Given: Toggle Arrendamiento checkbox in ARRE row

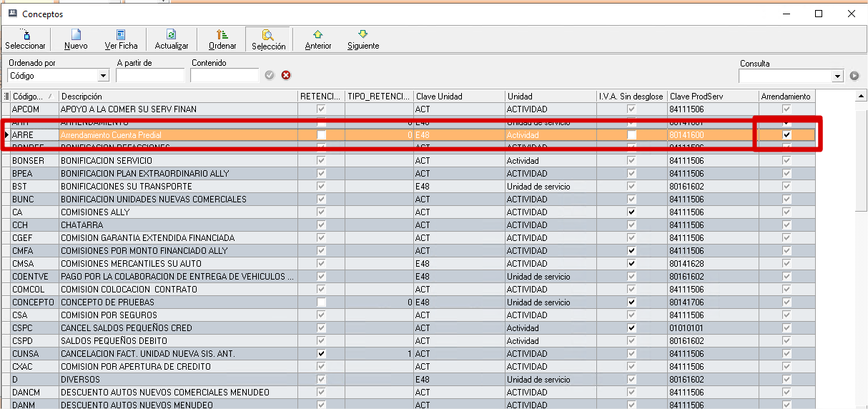Looking at the screenshot, I should click(x=786, y=134).
